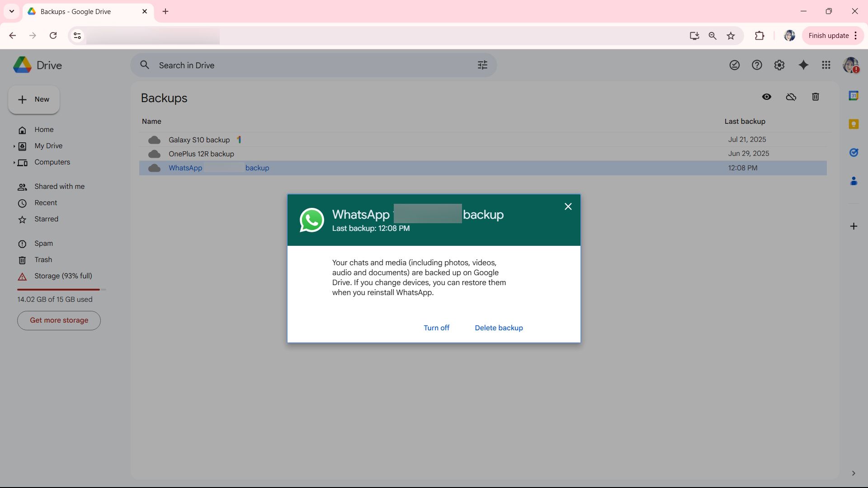
Task: Open the search filter options in Drive search
Action: coord(482,65)
